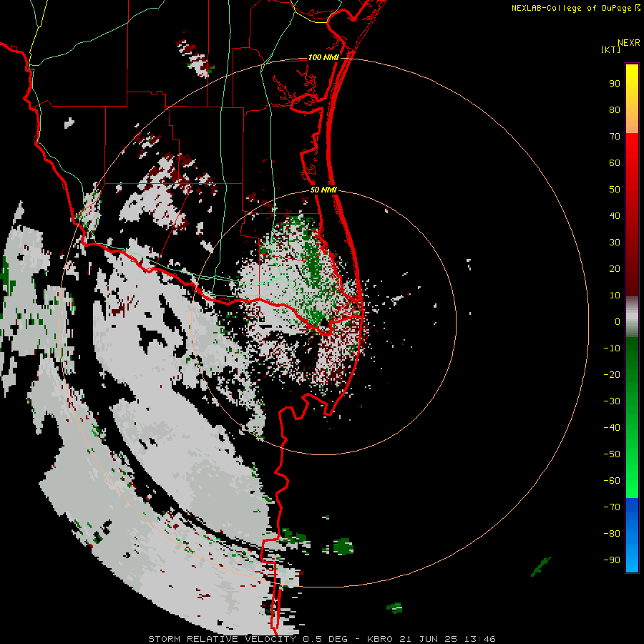
Task: Click the "10" value on the velocity scale
Action: pyautogui.click(x=615, y=296)
